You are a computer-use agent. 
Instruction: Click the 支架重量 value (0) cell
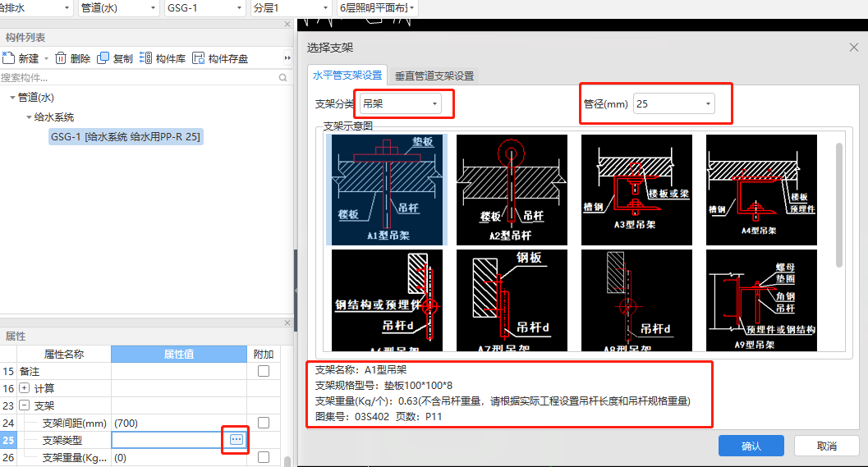coord(179,457)
